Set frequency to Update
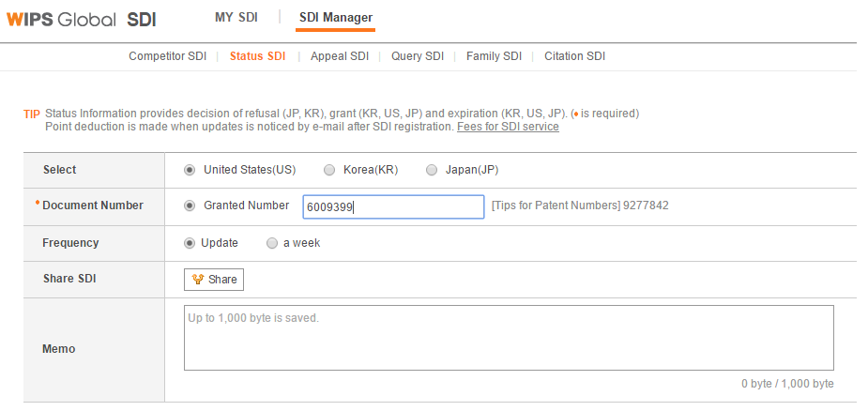868x411 pixels. tap(190, 243)
